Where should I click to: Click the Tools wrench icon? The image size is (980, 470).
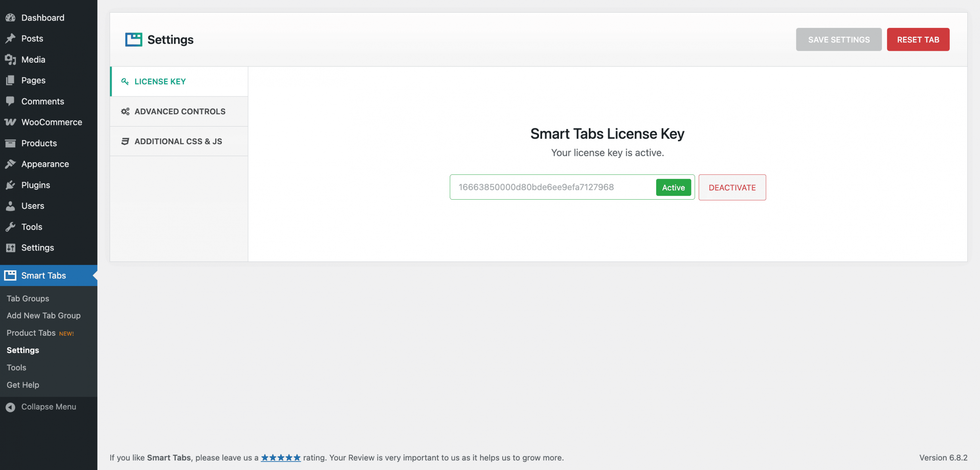[x=10, y=227]
